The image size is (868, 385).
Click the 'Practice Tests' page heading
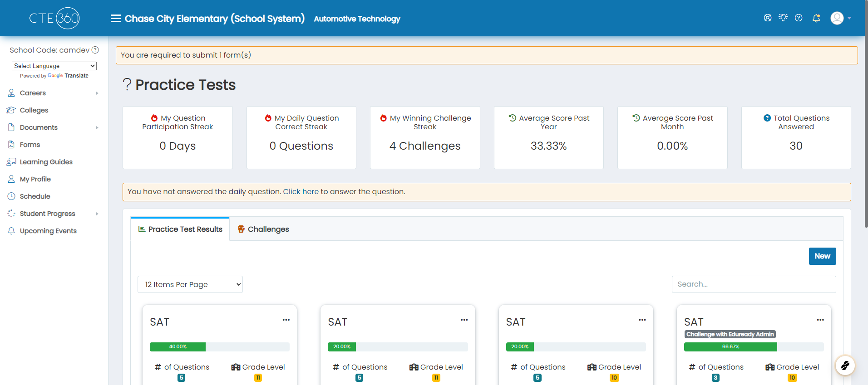click(x=185, y=85)
